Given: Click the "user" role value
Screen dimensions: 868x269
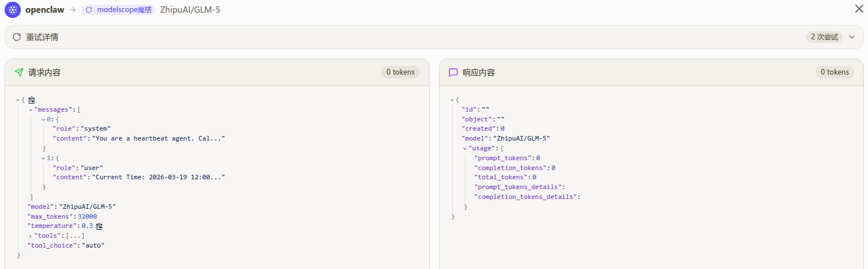Looking at the screenshot, I should 92,168.
